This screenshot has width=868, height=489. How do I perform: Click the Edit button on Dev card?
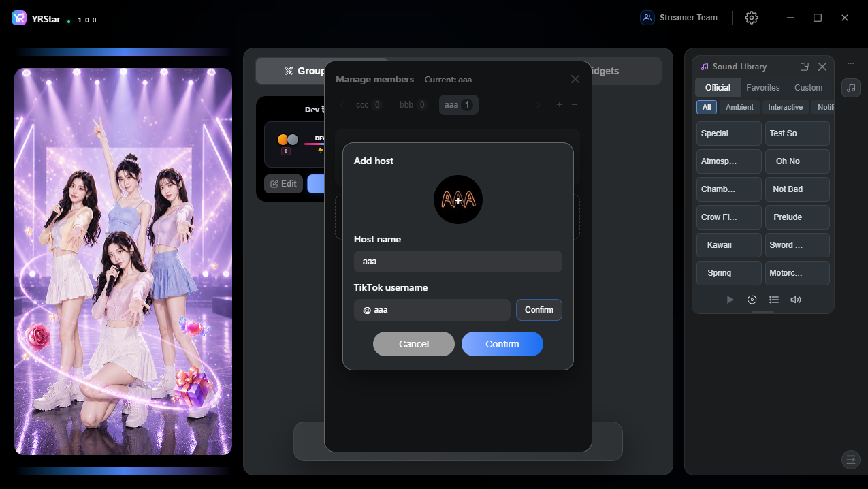(283, 184)
